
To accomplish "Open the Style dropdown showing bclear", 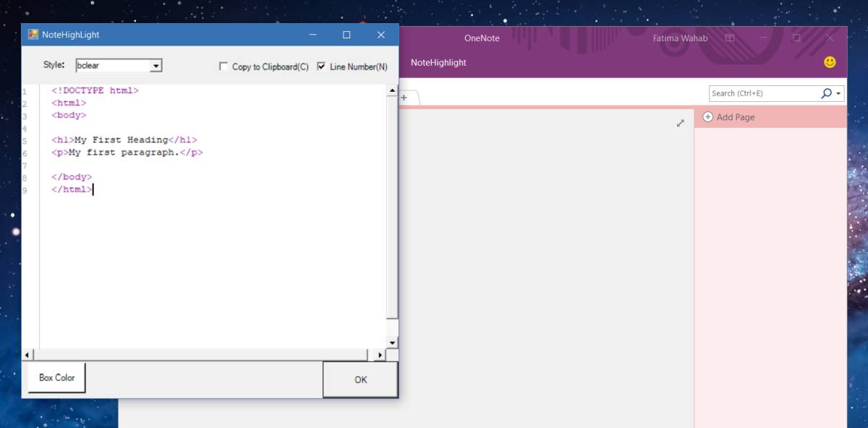I will (156, 66).
